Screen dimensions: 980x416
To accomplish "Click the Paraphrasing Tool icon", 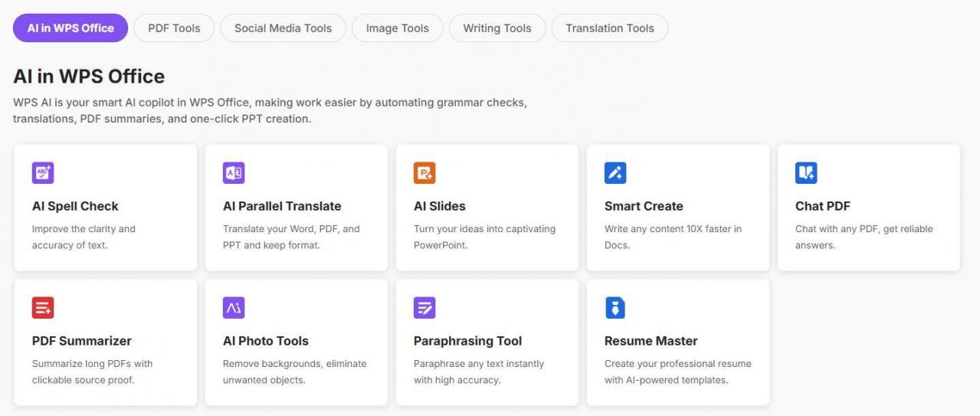I will pos(424,308).
